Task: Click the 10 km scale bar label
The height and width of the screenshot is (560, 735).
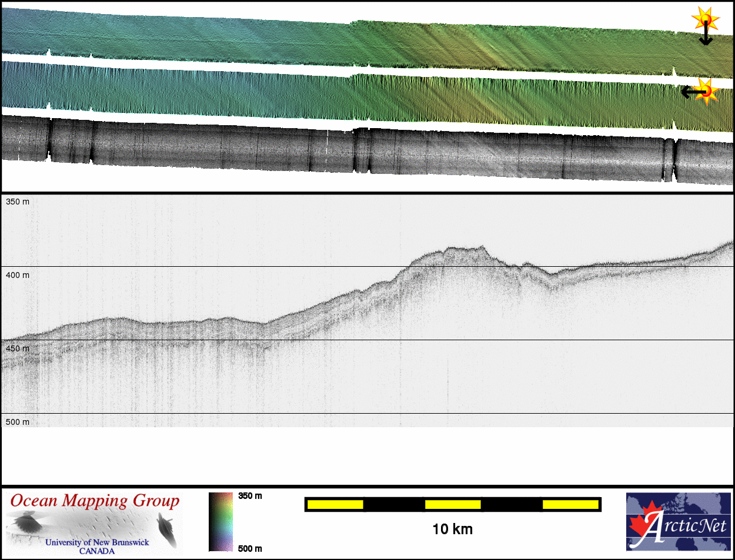Action: click(452, 529)
